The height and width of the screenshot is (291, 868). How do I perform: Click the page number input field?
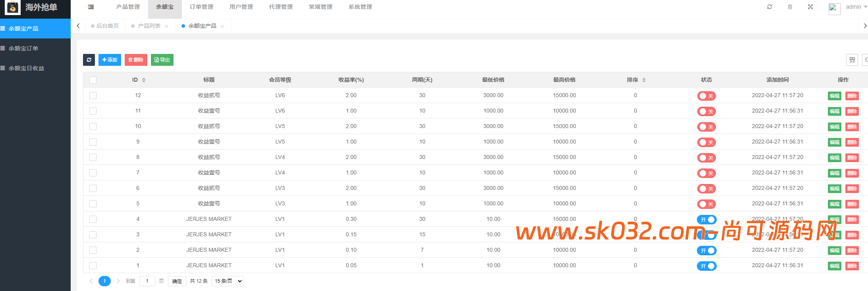pos(147,281)
